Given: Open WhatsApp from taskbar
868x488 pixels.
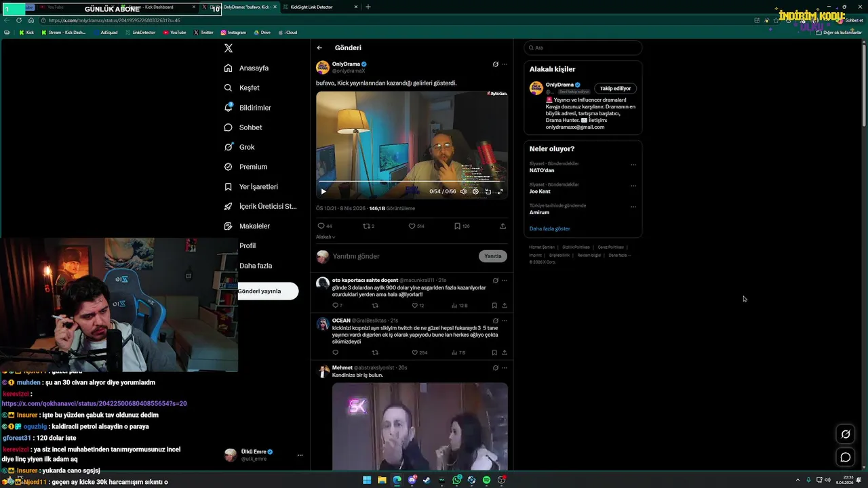Looking at the screenshot, I should (x=457, y=480).
